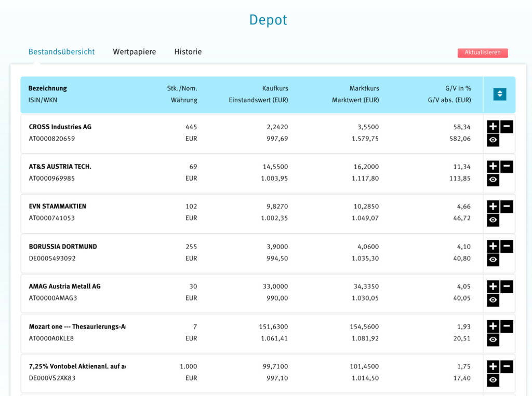This screenshot has width=532, height=396.
Task: Click gain percentage 58,34
Action: 462,127
